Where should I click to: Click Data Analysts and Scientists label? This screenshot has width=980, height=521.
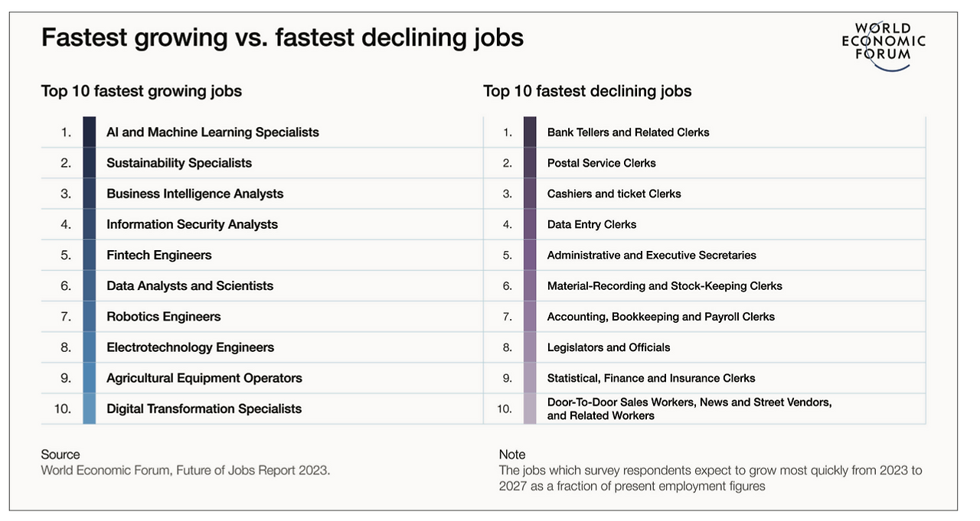tap(190, 285)
